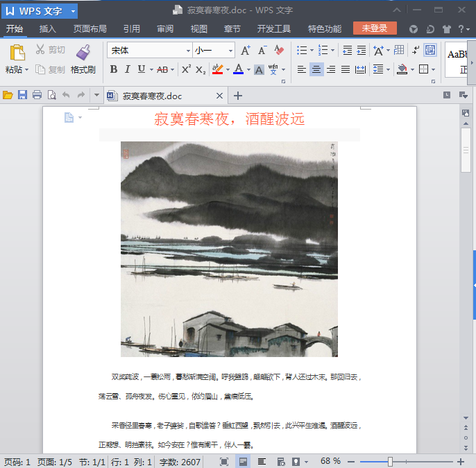
Task: Clear formatting with the eraser A icon
Action: click(x=279, y=50)
